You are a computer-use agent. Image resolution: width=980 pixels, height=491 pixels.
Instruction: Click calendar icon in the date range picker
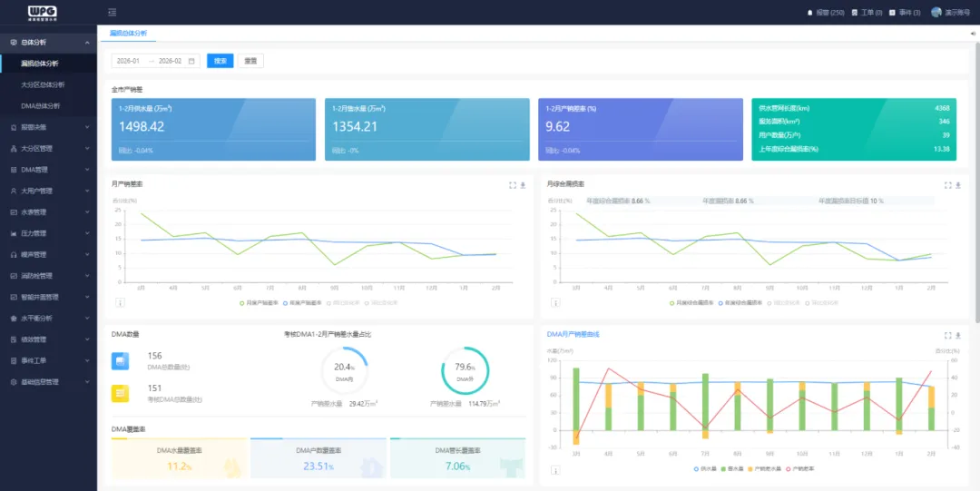pos(191,62)
